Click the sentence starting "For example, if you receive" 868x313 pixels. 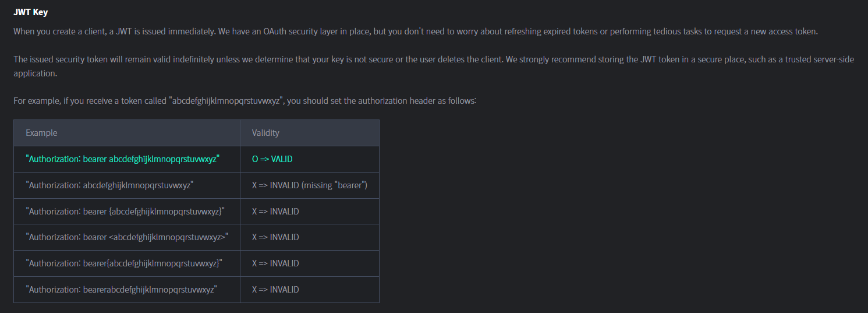click(245, 101)
